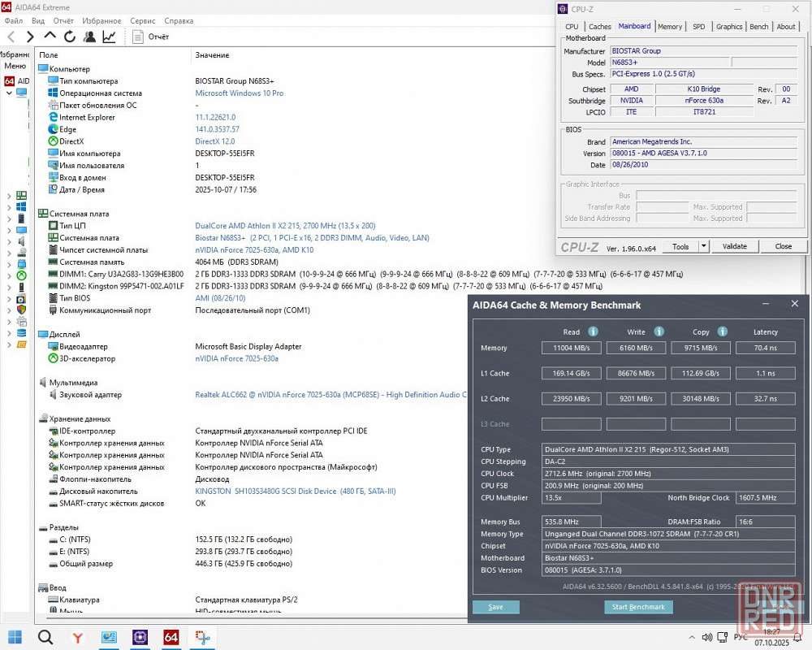Image resolution: width=812 pixels, height=650 pixels.
Task: Click the Refresh icon in AIDA64 toolbar
Action: pyautogui.click(x=70, y=37)
